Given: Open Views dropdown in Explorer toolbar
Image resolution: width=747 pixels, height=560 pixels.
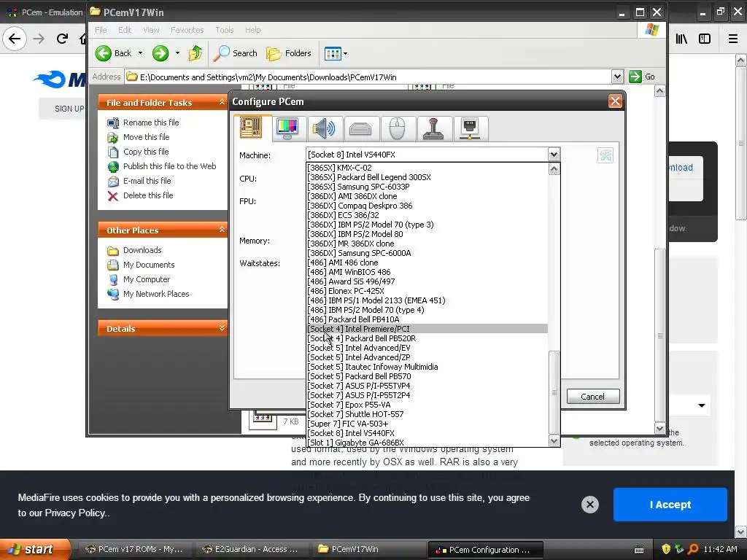Looking at the screenshot, I should click(x=336, y=53).
